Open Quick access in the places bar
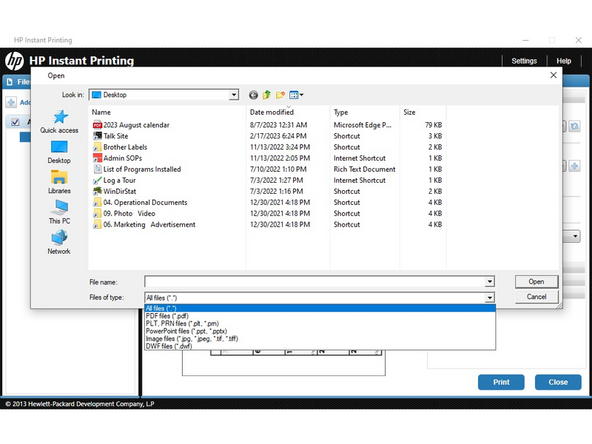592x444 pixels. [59, 122]
